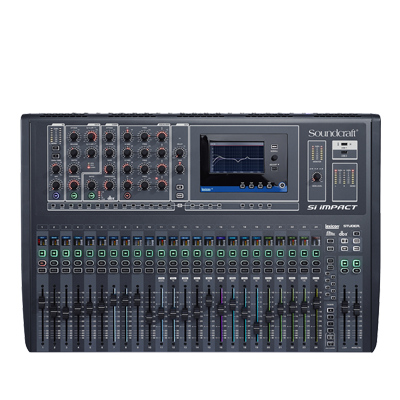
Task: Click the bottom-right red-ringed EQ knob
Action: [x=162, y=185]
